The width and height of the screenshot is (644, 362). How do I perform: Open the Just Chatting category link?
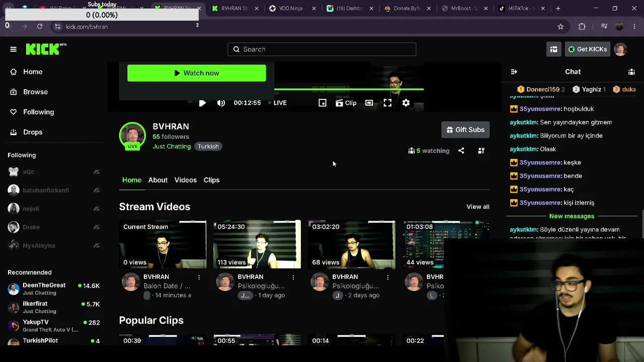click(x=172, y=146)
